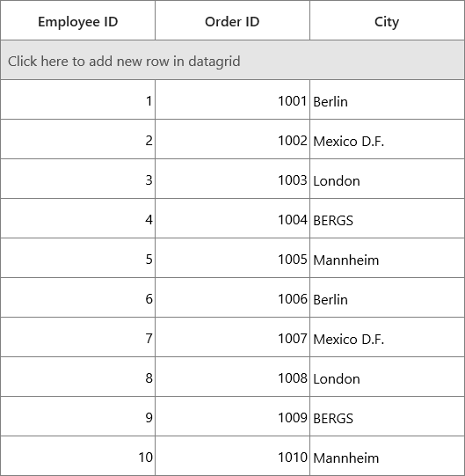Select Employee ID cell with value 10
The image size is (465, 476).
pyautogui.click(x=78, y=456)
